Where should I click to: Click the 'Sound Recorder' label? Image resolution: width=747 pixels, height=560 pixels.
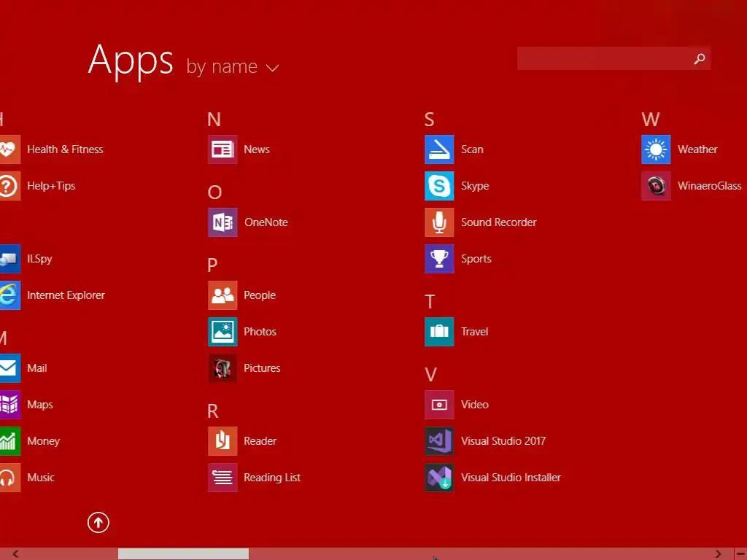tap(499, 222)
